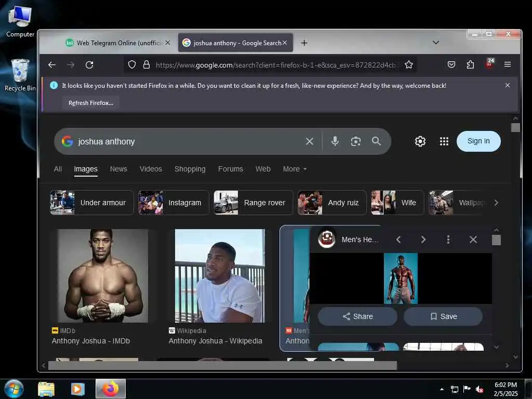Start a voice search with the microphone
The width and height of the screenshot is (532, 399).
coord(335,141)
